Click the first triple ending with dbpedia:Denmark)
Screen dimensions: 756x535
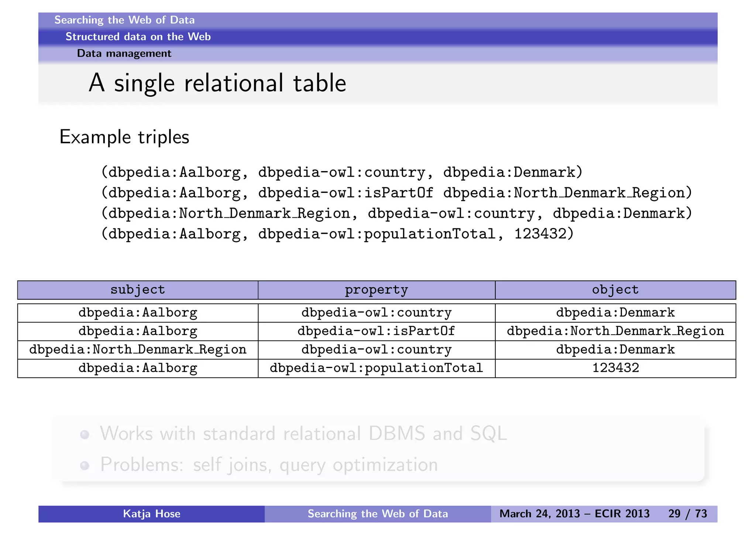342,173
